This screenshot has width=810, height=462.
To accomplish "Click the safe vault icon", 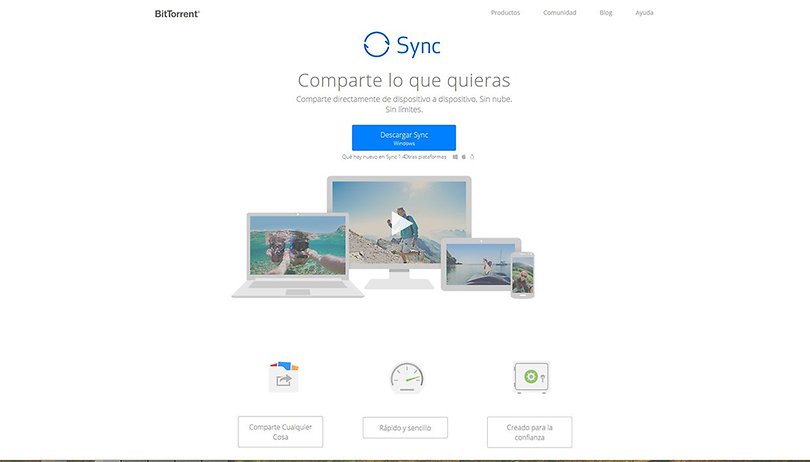I will [x=532, y=377].
